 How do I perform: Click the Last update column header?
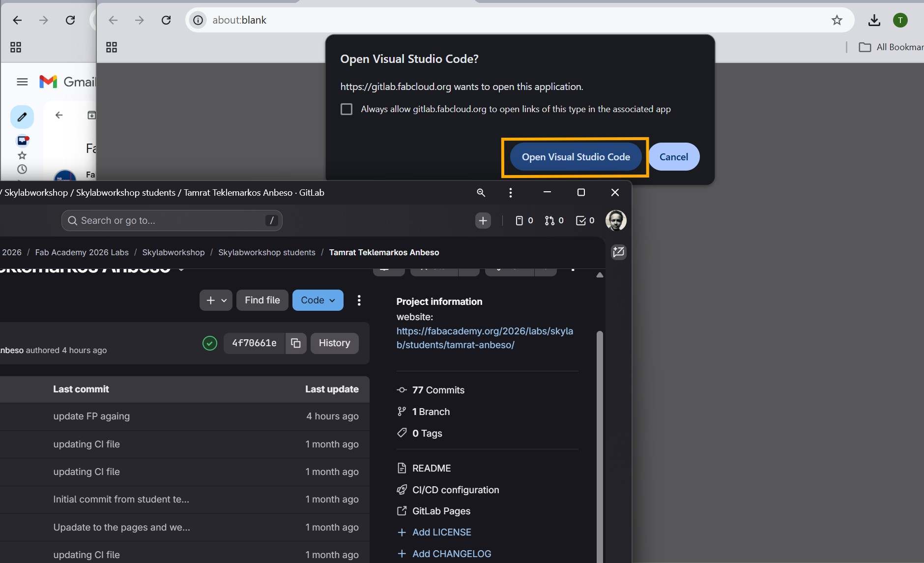coord(332,389)
